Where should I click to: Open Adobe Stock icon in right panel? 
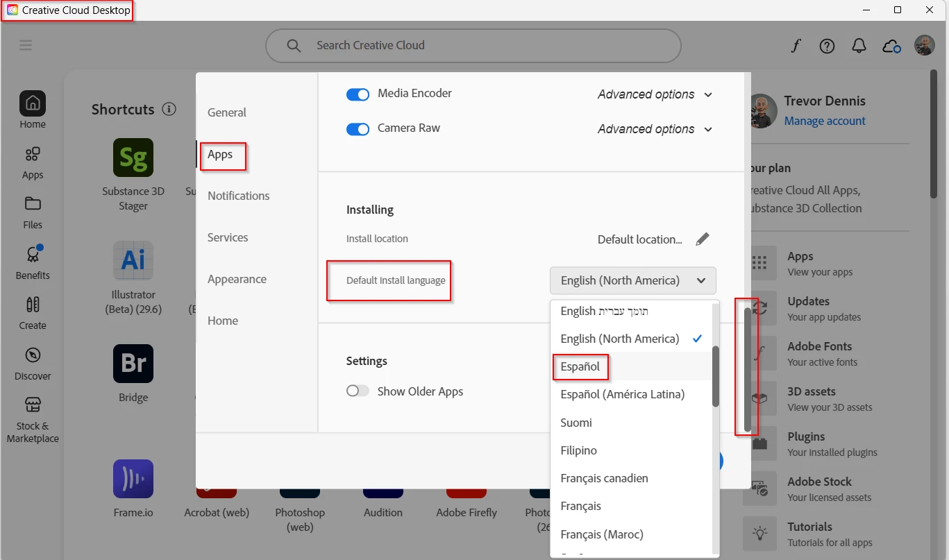click(x=759, y=489)
